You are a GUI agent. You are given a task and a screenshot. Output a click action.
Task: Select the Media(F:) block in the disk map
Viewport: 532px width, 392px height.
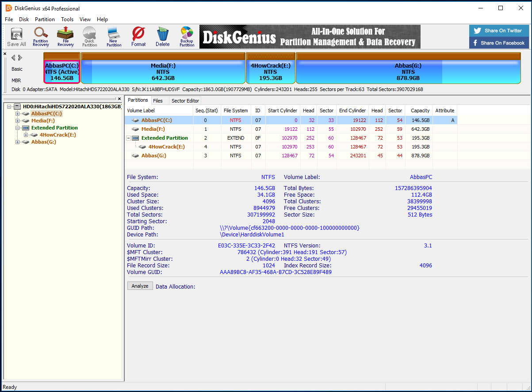(x=163, y=68)
